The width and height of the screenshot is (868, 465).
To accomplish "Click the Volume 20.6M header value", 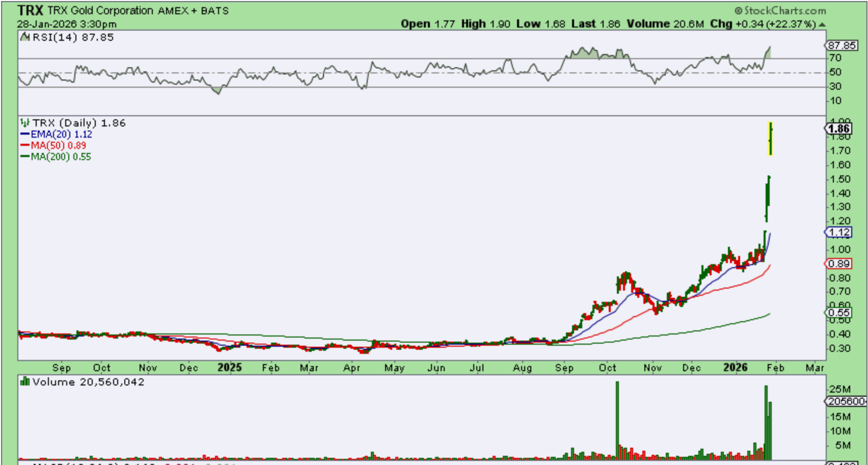I will click(665, 24).
